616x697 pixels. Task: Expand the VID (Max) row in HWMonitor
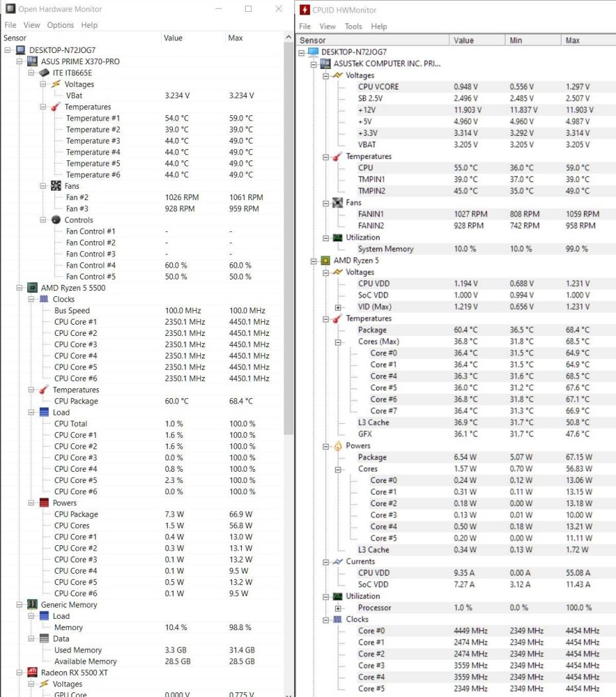(x=338, y=307)
